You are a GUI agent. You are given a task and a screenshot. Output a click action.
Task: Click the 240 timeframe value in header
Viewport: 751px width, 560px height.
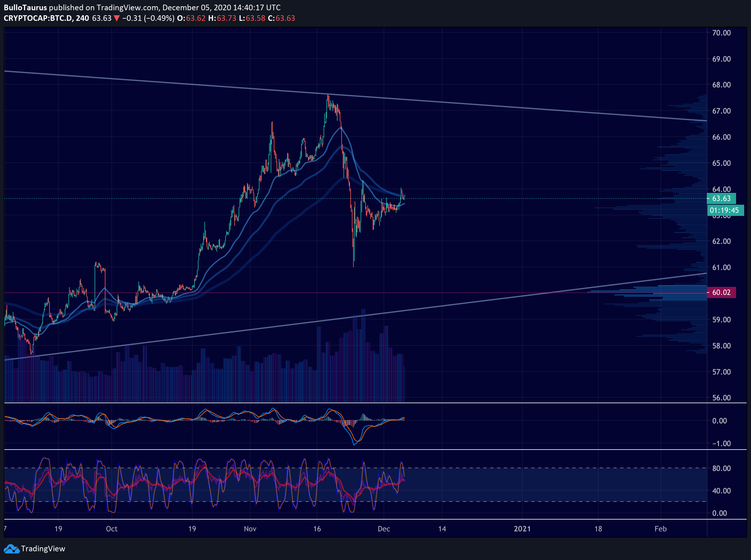click(82, 18)
